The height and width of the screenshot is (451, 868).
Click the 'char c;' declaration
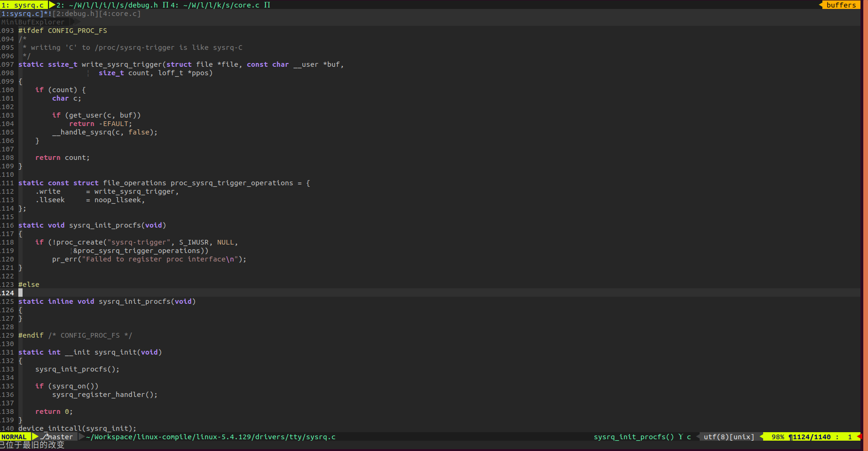67,98
